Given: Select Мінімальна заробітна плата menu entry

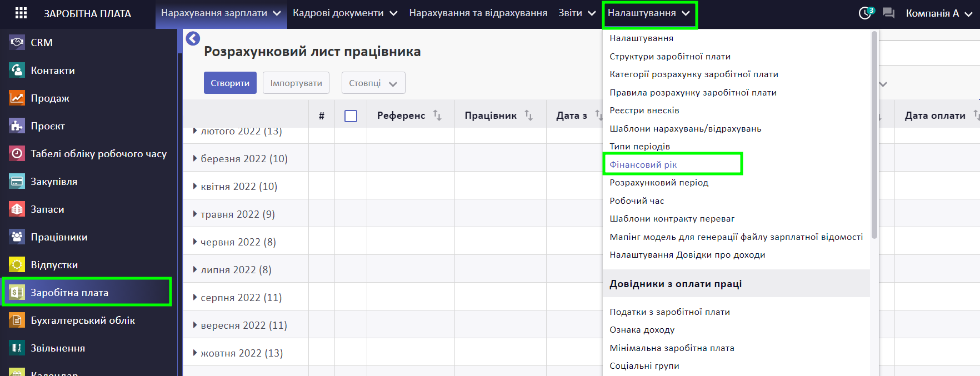Looking at the screenshot, I should click(672, 348).
